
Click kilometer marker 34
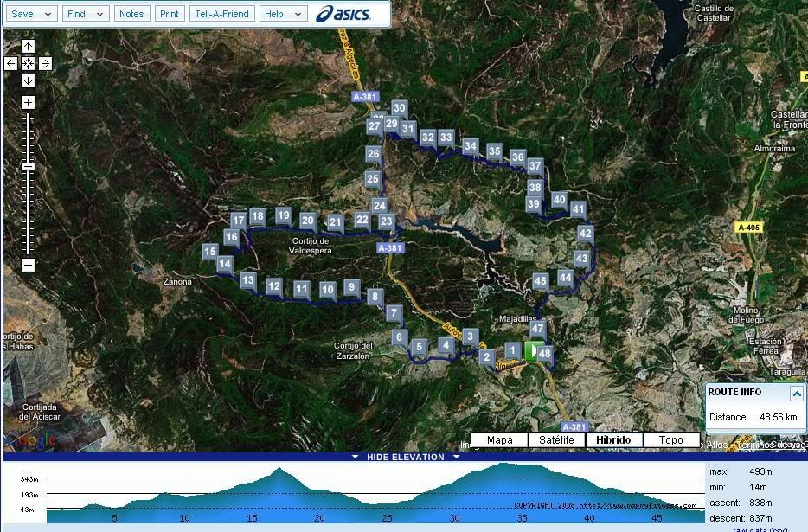(470, 146)
